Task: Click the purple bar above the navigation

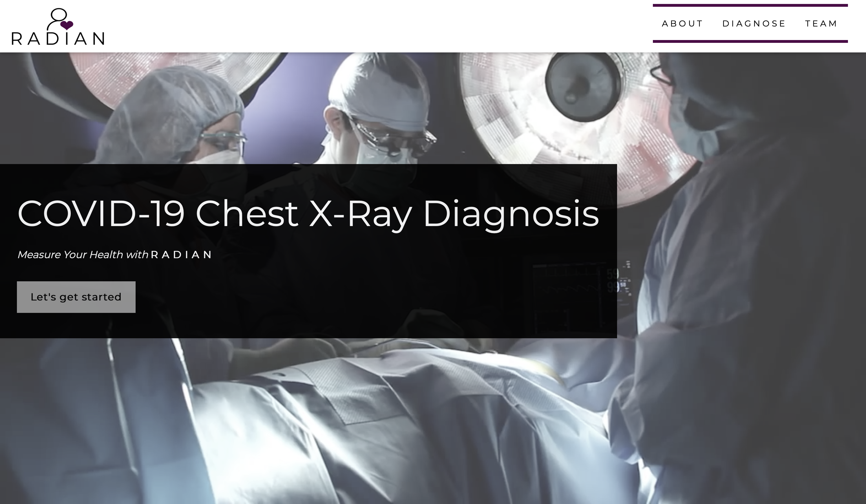Action: tap(750, 6)
